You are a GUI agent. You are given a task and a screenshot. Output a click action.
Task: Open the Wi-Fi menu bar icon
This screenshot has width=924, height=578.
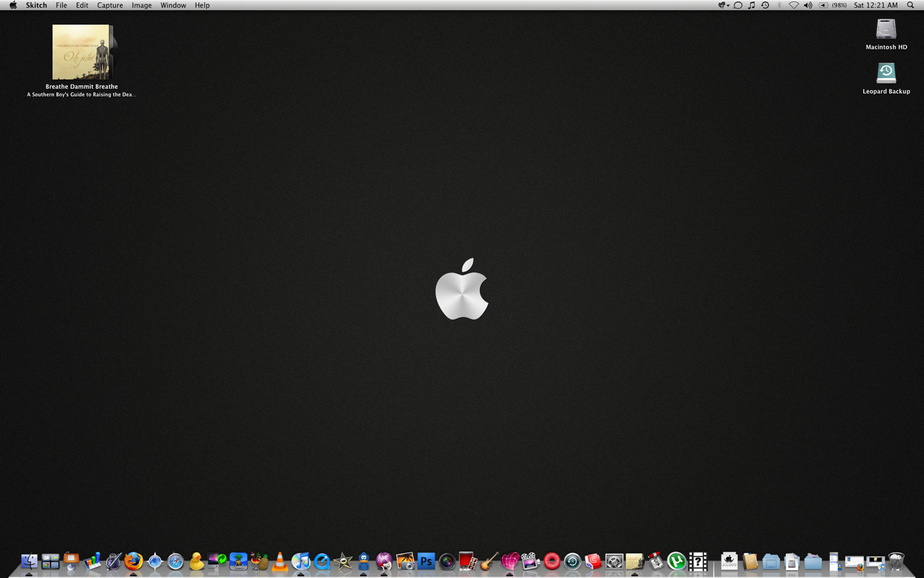(x=794, y=5)
